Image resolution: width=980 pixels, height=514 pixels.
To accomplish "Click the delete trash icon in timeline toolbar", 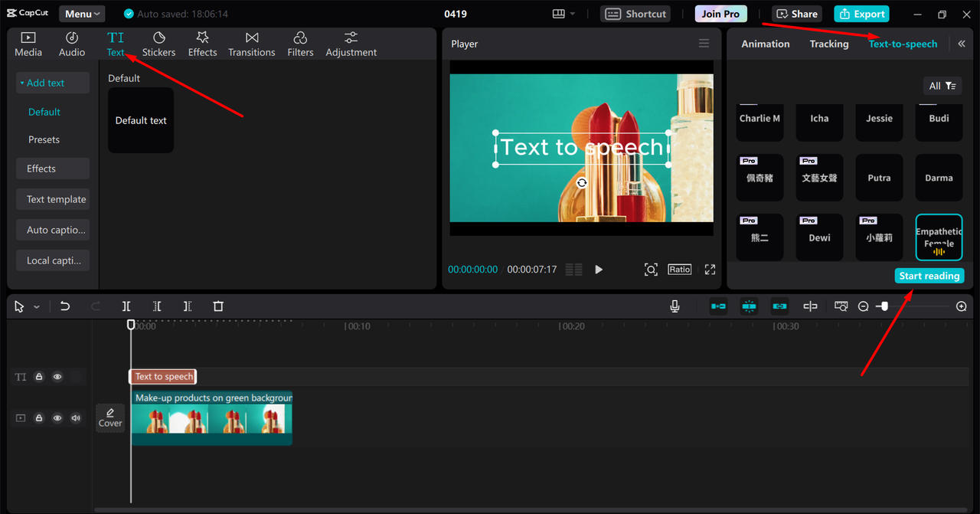I will [218, 306].
